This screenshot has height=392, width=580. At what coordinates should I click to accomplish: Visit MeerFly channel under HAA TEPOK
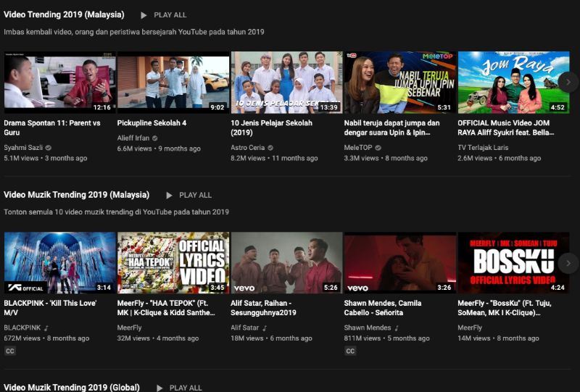pos(130,328)
